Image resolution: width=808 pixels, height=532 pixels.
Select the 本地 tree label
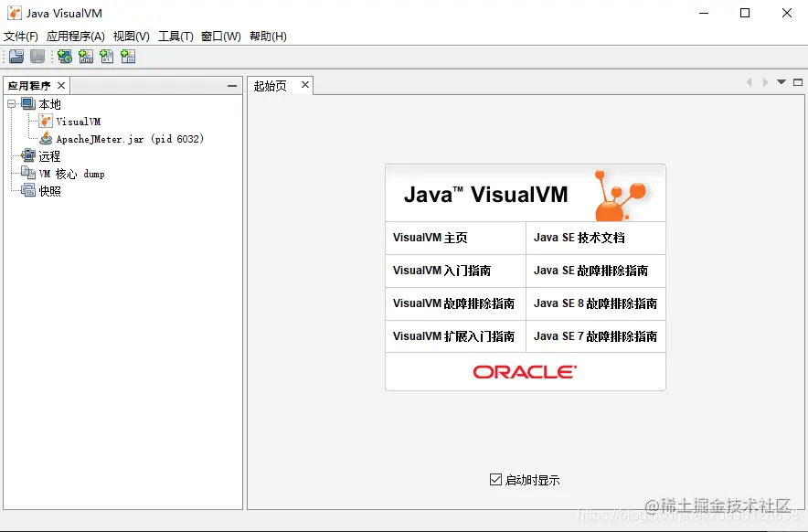pos(50,104)
